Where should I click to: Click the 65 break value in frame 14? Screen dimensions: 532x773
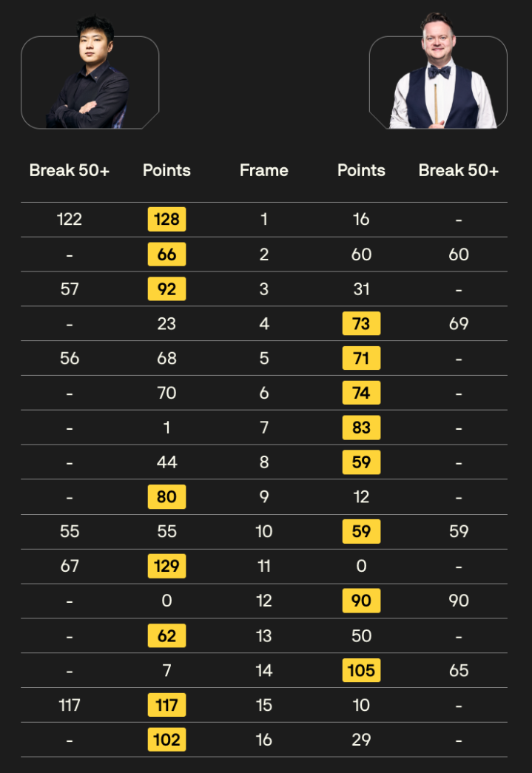tap(459, 670)
